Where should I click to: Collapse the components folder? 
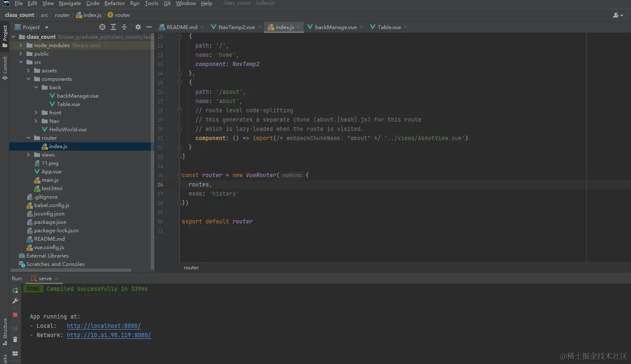tap(28, 79)
